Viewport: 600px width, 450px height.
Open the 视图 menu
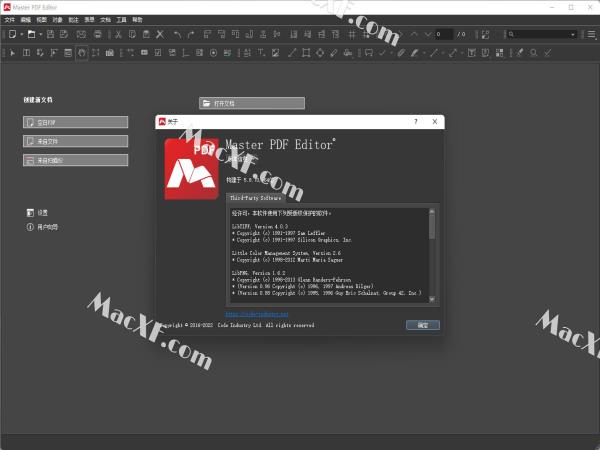point(41,20)
